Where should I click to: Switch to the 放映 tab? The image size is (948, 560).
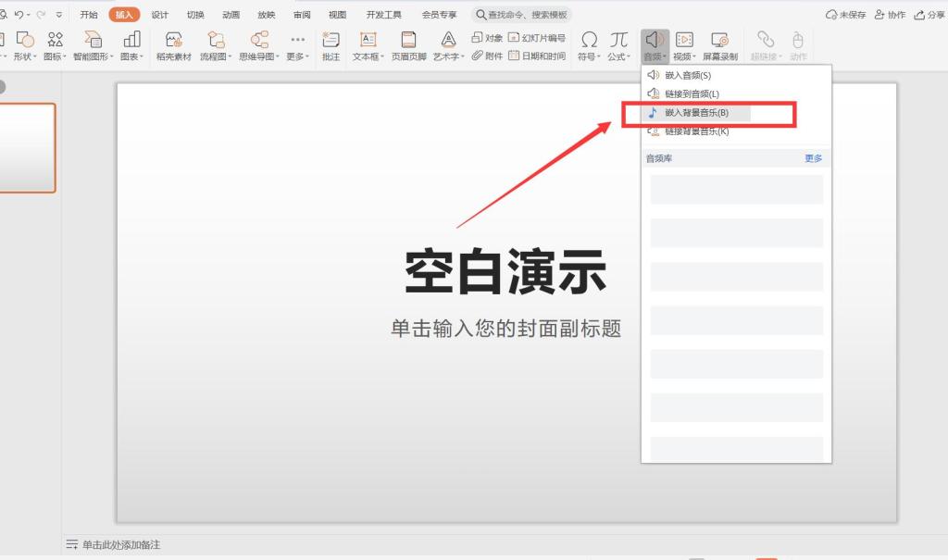267,15
